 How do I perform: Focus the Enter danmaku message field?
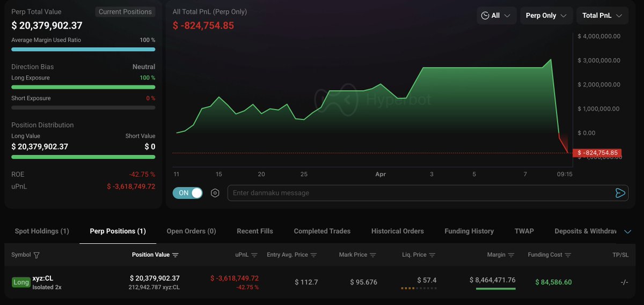(x=419, y=193)
